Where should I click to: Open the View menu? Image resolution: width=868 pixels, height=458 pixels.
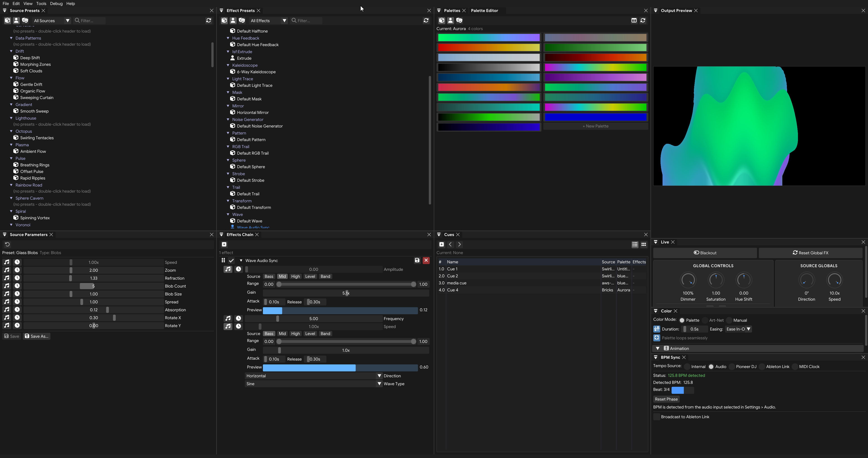tap(28, 3)
